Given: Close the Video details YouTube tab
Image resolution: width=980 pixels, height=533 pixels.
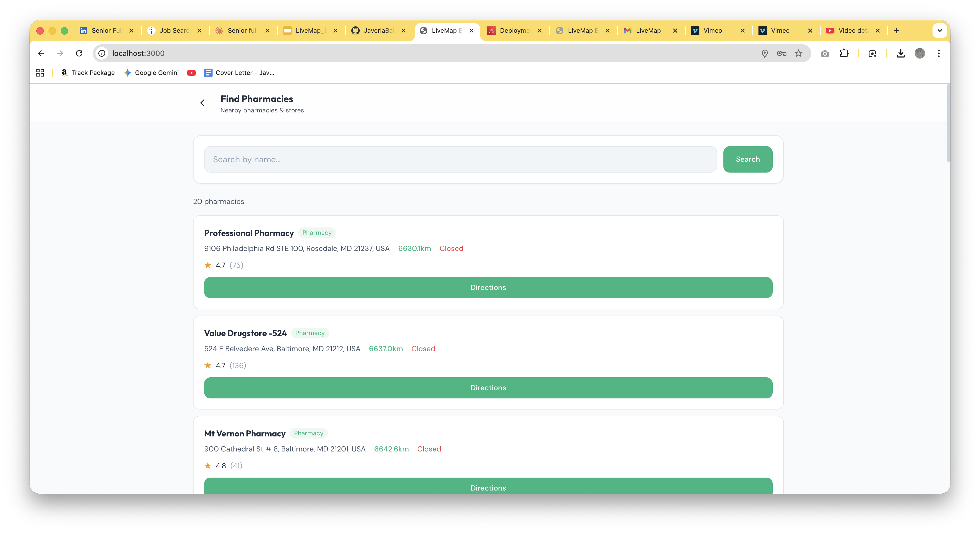Looking at the screenshot, I should pyautogui.click(x=878, y=30).
